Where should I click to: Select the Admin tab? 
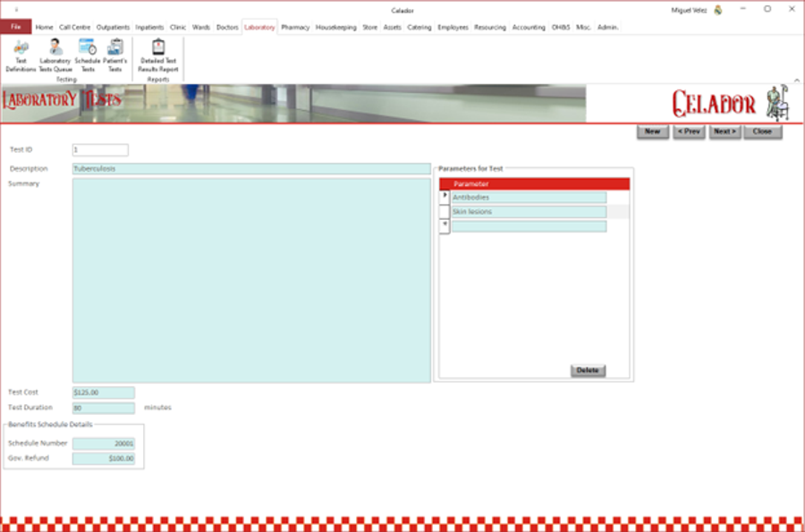tap(606, 27)
